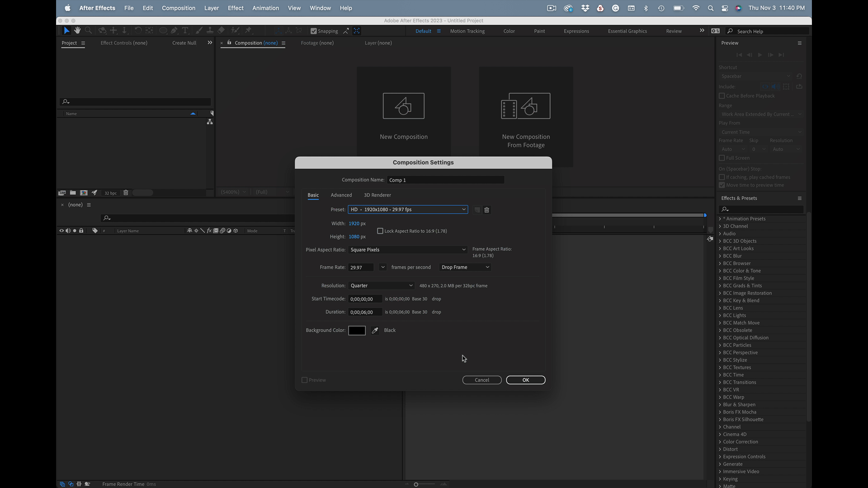Select the Clone Stamp tool
Viewport: 868px width, 488px height.
210,31
